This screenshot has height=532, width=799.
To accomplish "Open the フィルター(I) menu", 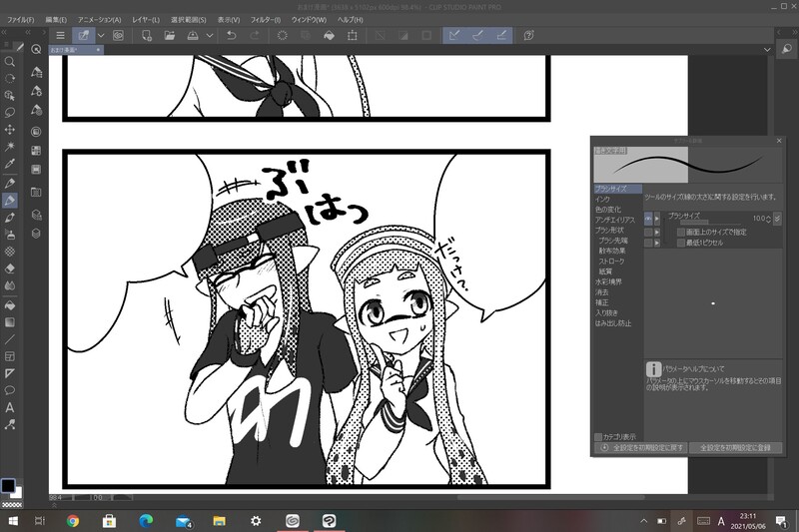I will click(x=265, y=19).
